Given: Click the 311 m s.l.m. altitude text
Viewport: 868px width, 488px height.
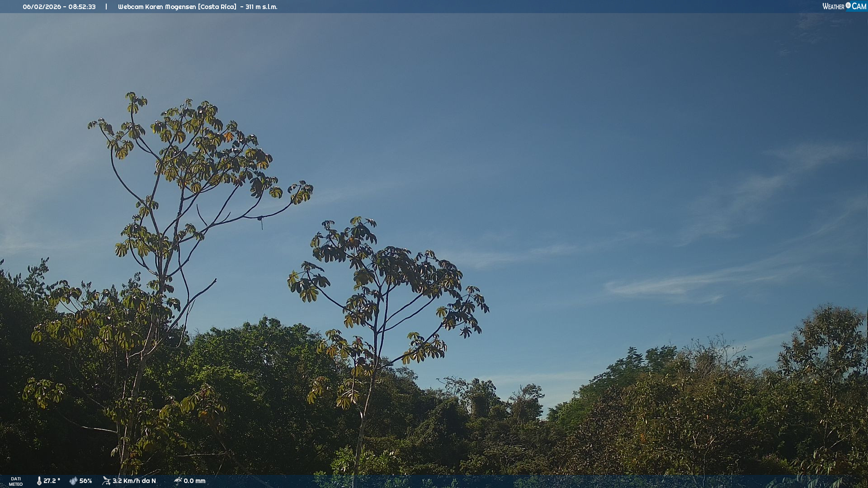Looking at the screenshot, I should 261,7.
